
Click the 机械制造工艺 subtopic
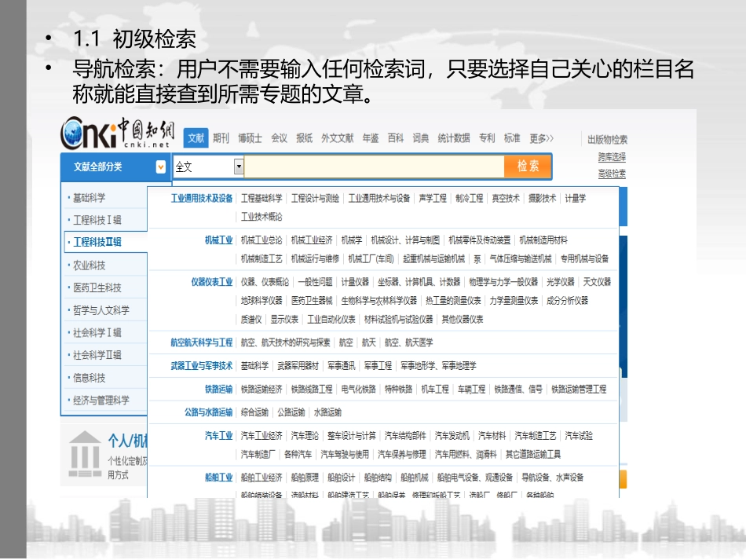(261, 259)
